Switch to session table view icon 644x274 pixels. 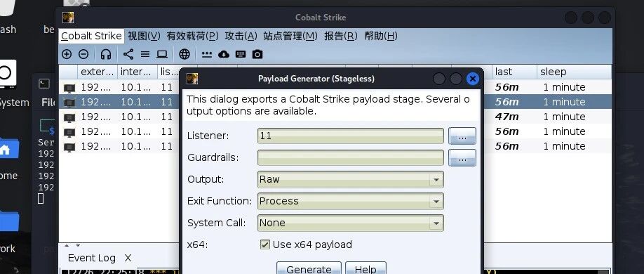(x=145, y=54)
